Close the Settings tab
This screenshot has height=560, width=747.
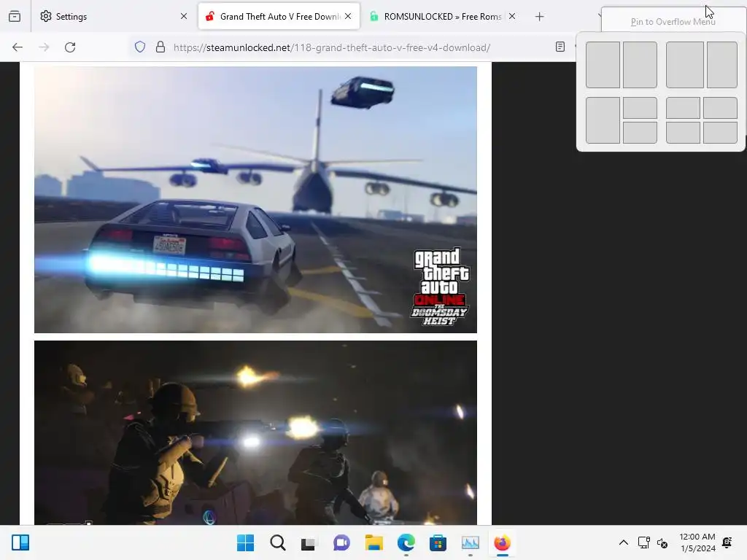[184, 17]
